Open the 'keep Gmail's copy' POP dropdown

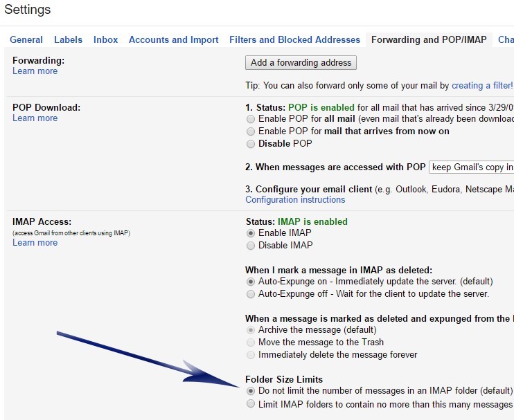pyautogui.click(x=471, y=167)
